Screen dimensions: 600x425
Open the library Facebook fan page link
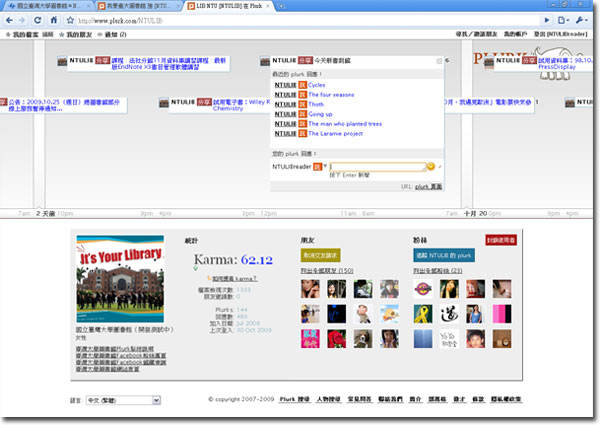[x=121, y=355]
